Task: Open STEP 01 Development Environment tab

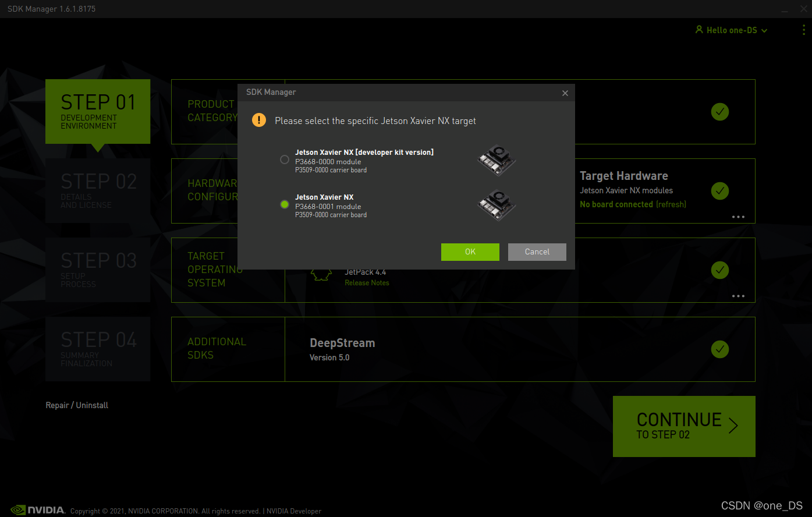Action: pos(98,112)
